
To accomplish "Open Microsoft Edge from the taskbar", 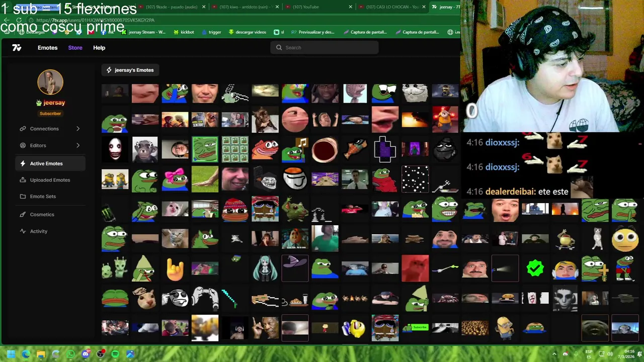I will point(26,354).
